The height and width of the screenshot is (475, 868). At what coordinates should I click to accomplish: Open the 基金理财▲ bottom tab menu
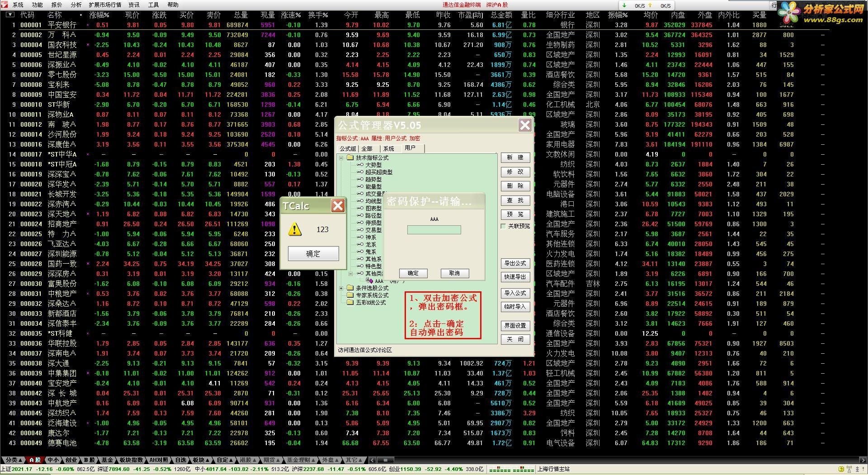pyautogui.click(x=301, y=460)
